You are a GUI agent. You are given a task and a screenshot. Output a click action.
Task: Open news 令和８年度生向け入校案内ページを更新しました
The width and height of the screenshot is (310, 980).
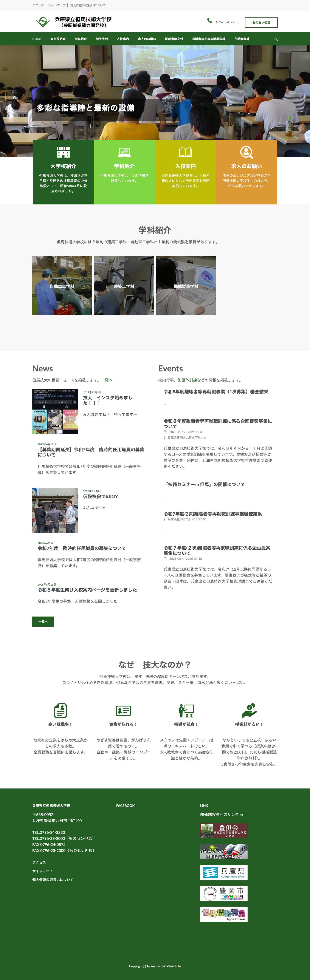87,590
